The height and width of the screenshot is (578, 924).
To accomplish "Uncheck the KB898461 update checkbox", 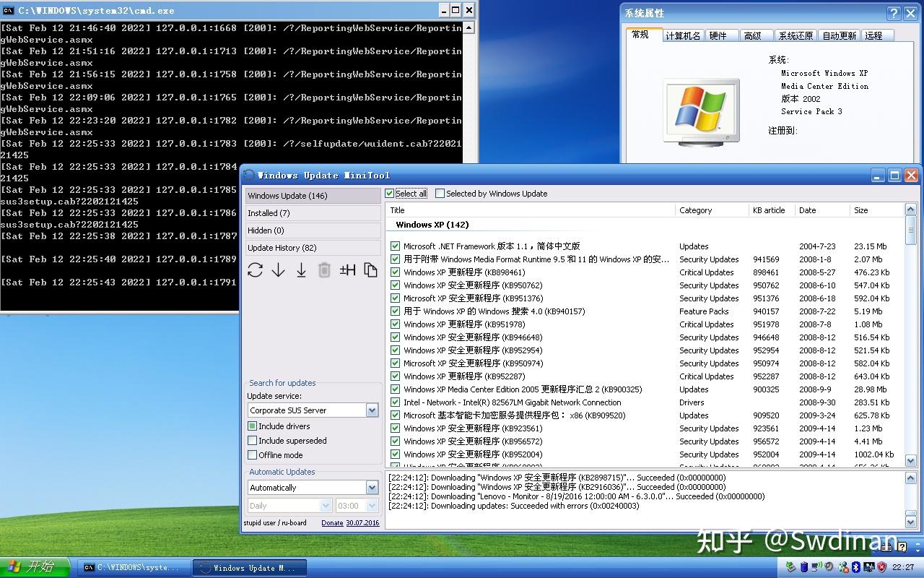I will click(395, 272).
